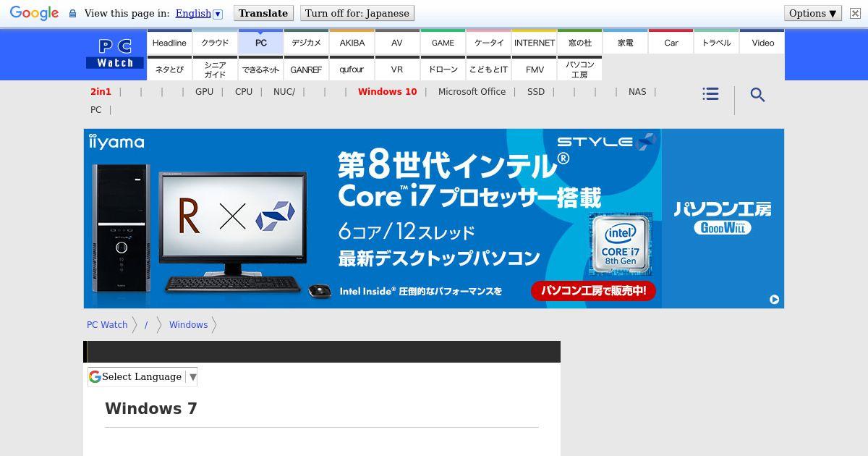This screenshot has width=868, height=456.
Task: Click the SSD topic link
Action: pos(536,92)
